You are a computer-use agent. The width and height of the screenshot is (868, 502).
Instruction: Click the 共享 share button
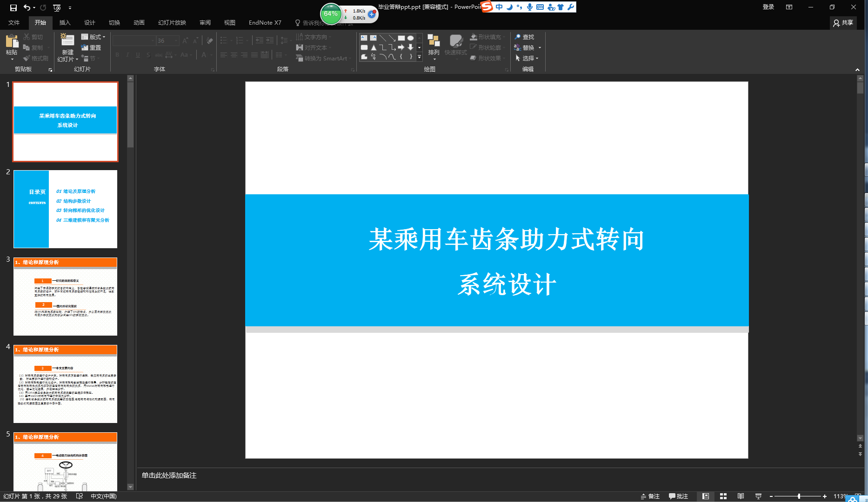click(x=843, y=22)
